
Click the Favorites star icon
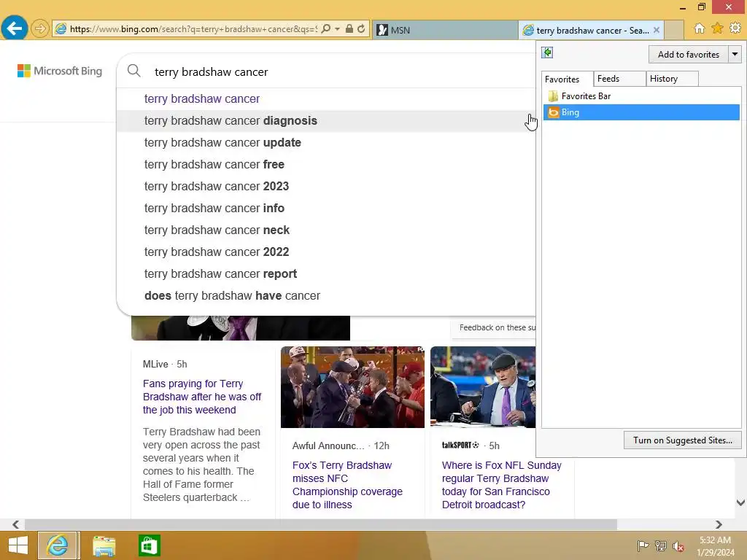click(717, 28)
